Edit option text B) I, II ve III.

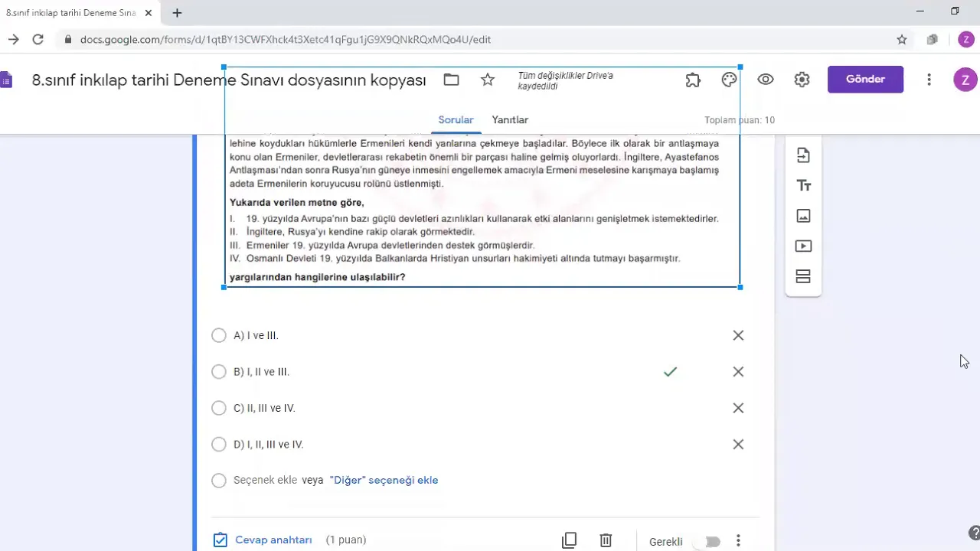[261, 372]
